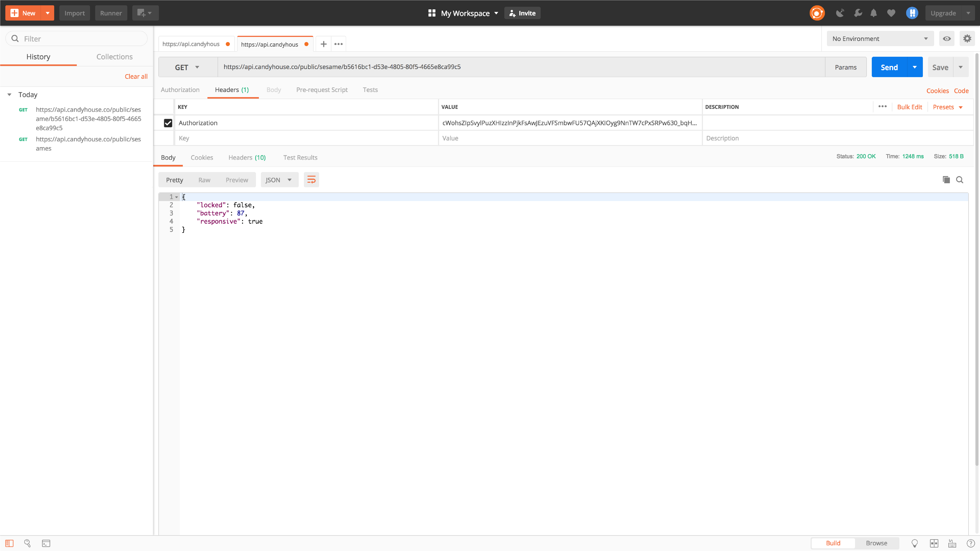Open the Bootcamp lightbulb icon
The height and width of the screenshot is (551, 980).
[915, 543]
